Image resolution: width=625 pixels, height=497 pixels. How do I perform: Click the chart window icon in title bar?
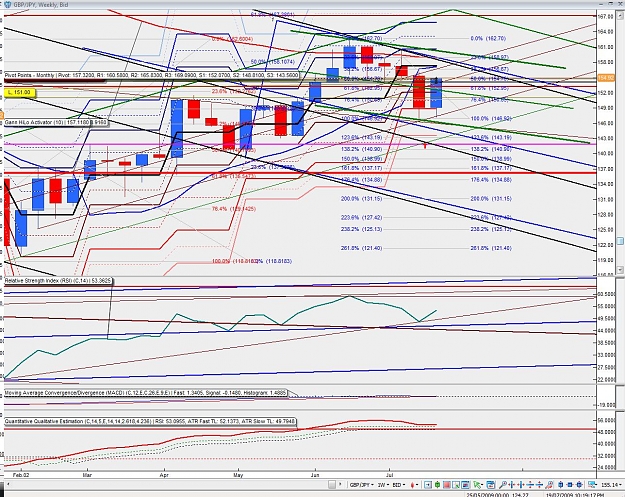point(7,4)
